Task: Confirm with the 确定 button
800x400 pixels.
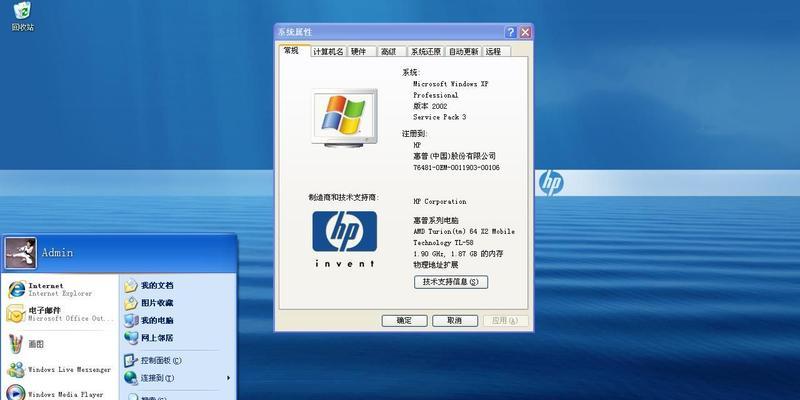Action: tap(404, 320)
